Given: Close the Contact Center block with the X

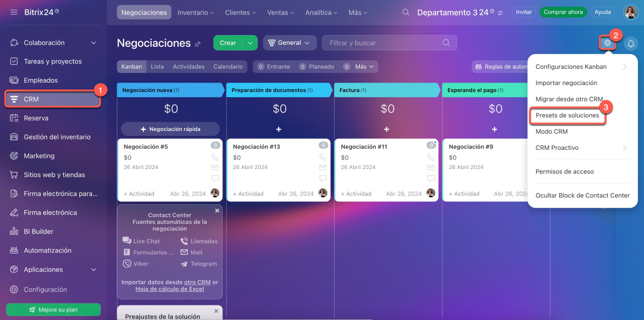Looking at the screenshot, I should tap(217, 210).
